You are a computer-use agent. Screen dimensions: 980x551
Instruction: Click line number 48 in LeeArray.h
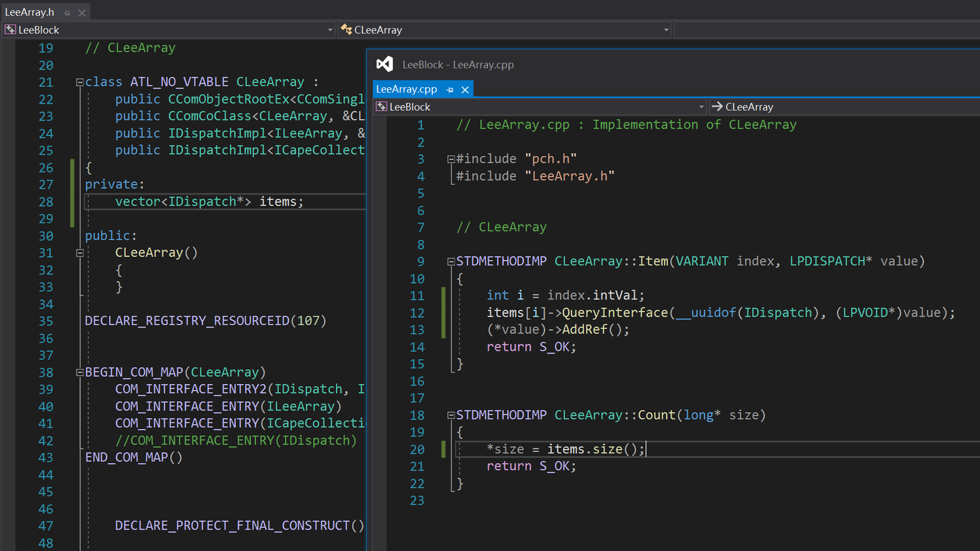(46, 543)
